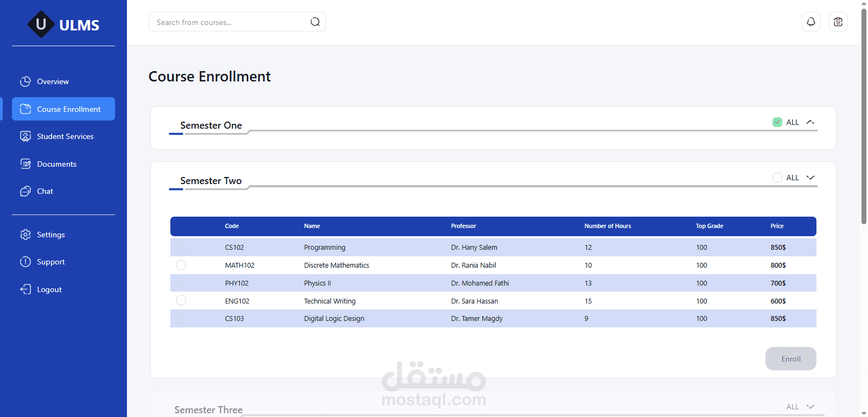
Task: Click the Settings gear icon
Action: 25,235
